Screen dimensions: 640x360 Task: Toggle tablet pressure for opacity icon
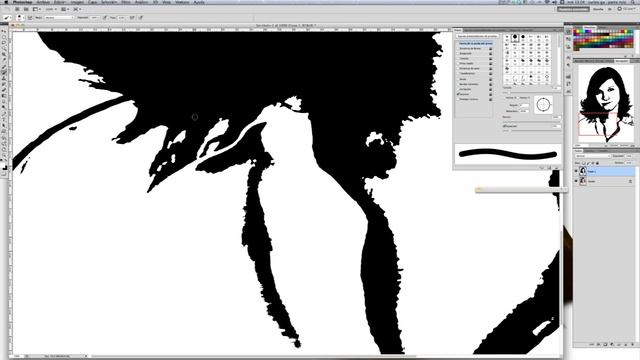coord(105,18)
